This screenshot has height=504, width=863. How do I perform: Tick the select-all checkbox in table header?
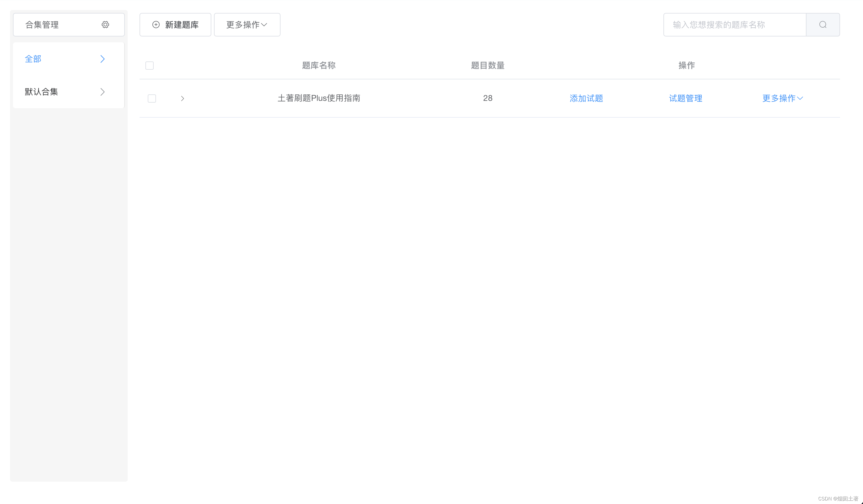point(149,65)
